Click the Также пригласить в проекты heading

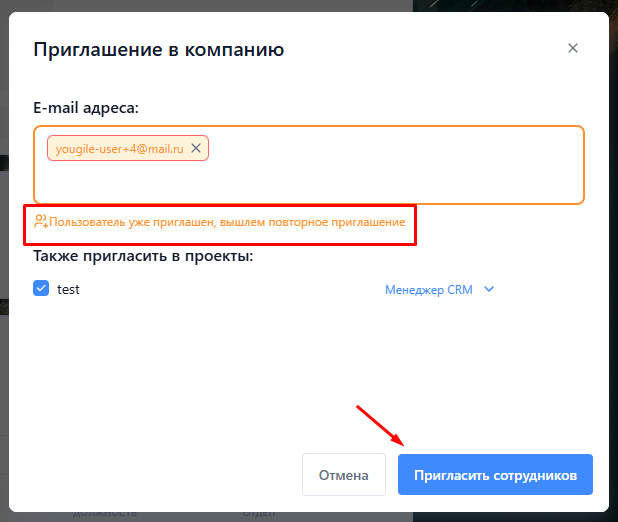pos(143,256)
